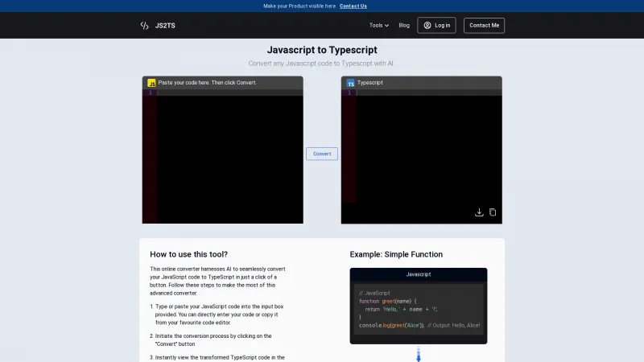Click the 'Make your Product visible here' text
Image resolution: width=644 pixels, height=362 pixels.
(x=299, y=6)
